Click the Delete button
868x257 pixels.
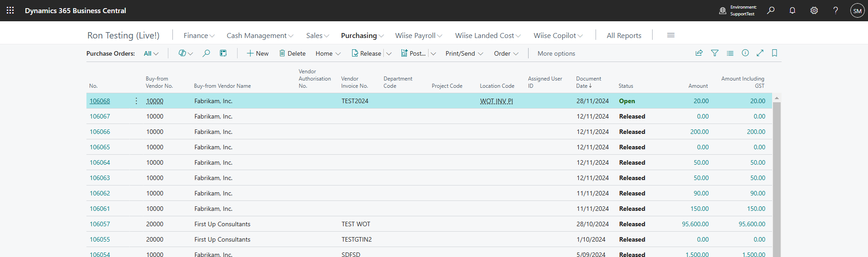pos(292,53)
